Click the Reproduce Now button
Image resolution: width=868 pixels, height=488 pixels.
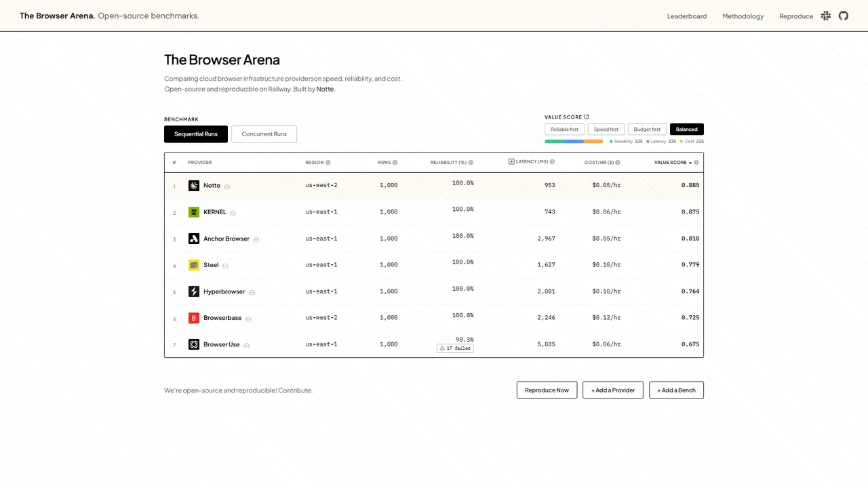tap(547, 390)
